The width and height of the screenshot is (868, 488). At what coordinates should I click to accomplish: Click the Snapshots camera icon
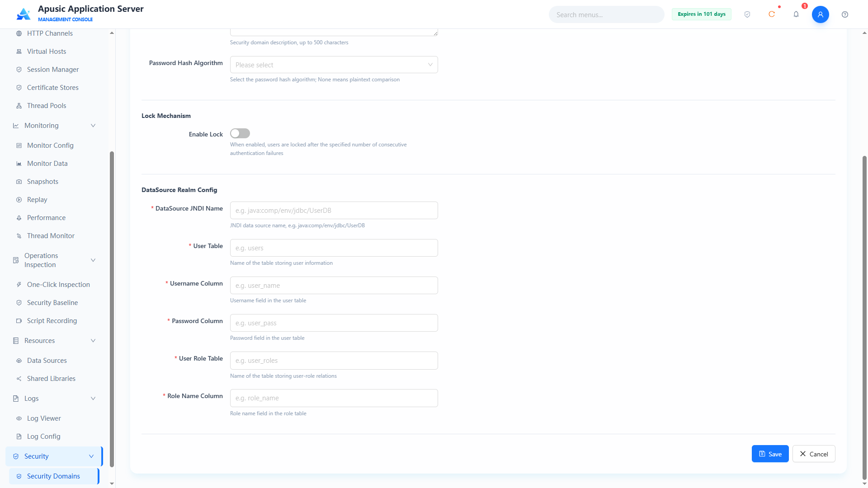[x=19, y=182]
